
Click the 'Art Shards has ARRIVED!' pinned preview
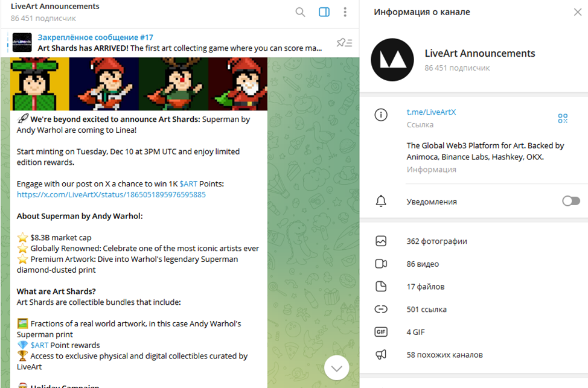click(x=180, y=48)
